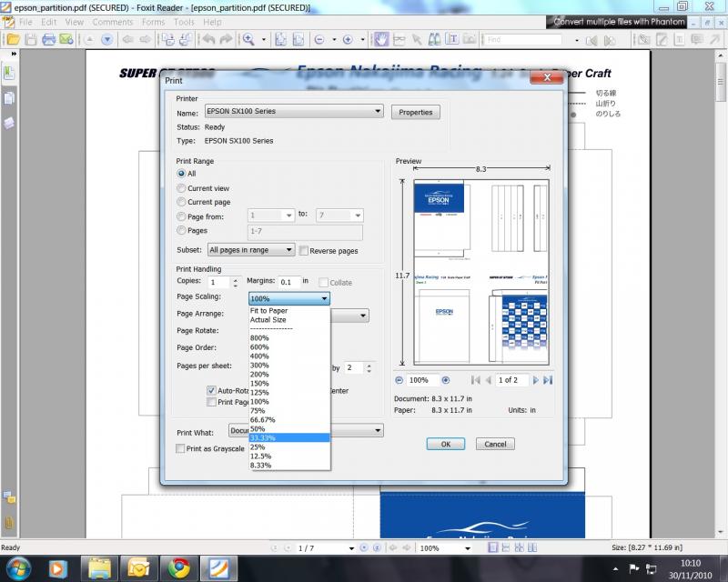Select the Hand tool in toolbar

tap(382, 40)
